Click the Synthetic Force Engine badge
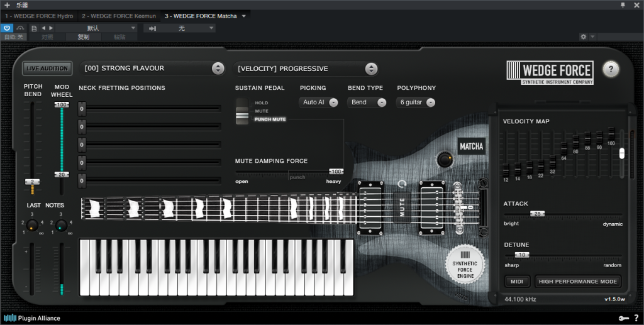The image size is (644, 325). coord(465,265)
